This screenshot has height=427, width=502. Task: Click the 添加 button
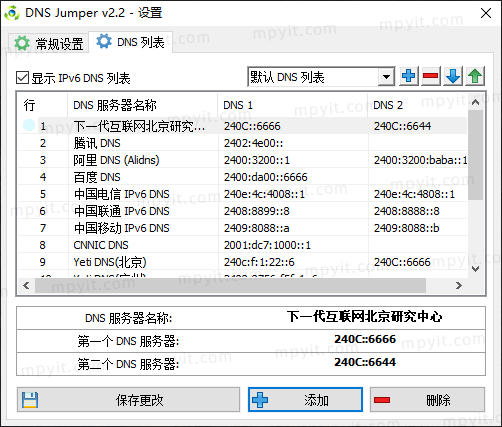305,400
